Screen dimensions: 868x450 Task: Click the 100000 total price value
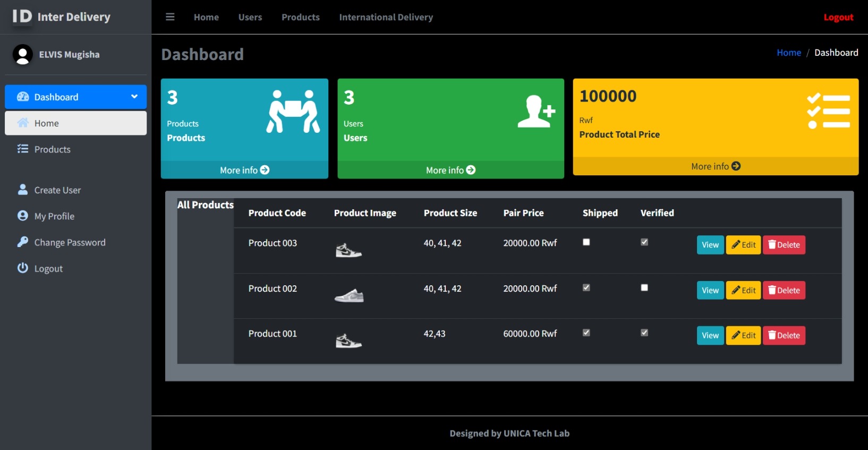point(608,96)
